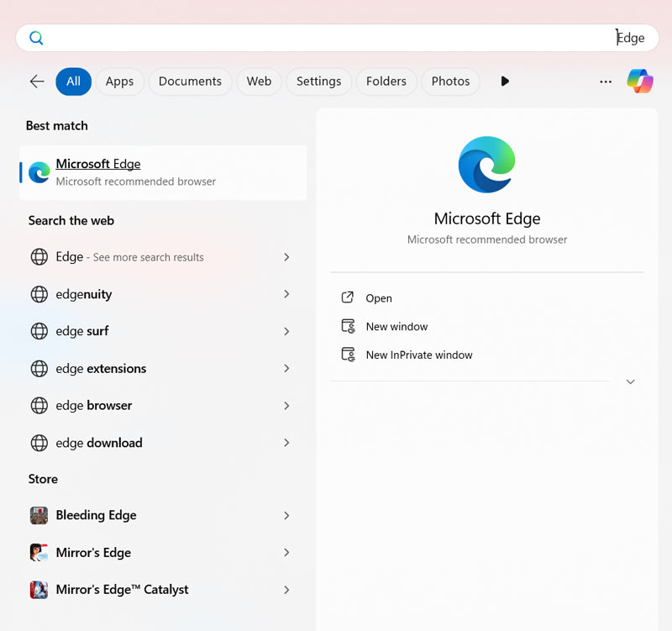Click the Mirror's Edge game icon
This screenshot has width=672, height=631.
[39, 552]
